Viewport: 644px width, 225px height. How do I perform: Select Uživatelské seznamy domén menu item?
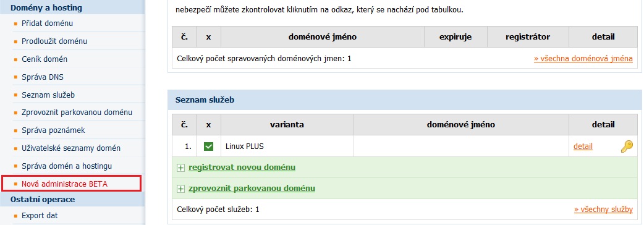[71, 148]
